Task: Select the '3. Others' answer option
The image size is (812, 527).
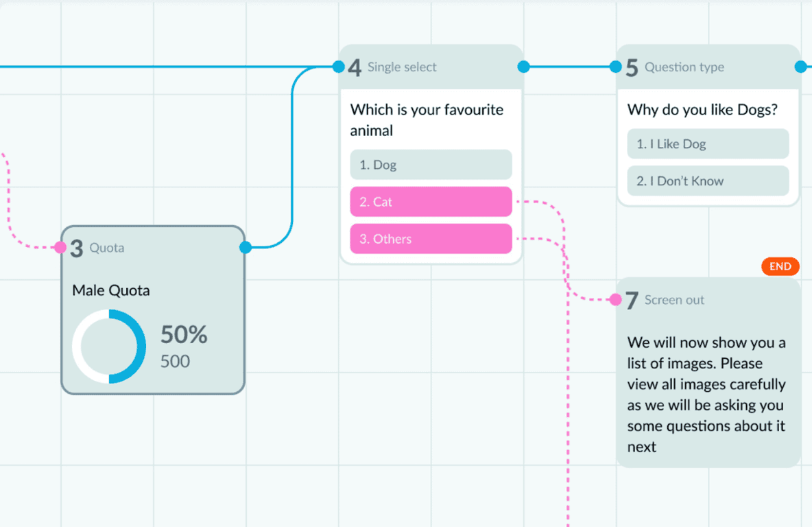Action: 431,239
